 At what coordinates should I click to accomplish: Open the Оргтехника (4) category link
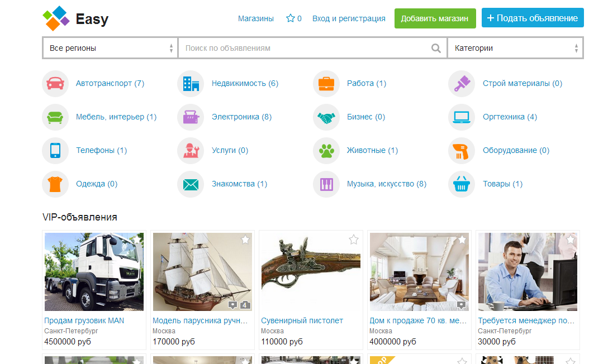point(510,117)
